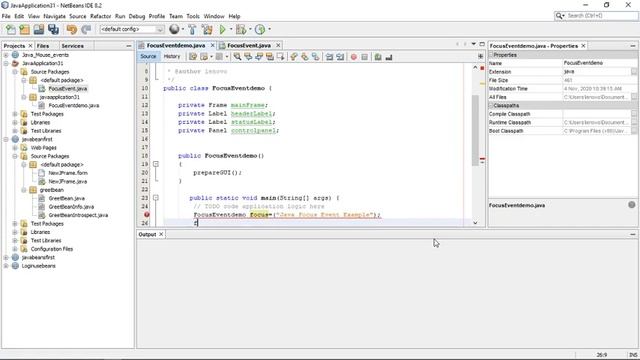Click the globe project configuration icon
640x360 pixels.
pyautogui.click(x=174, y=29)
